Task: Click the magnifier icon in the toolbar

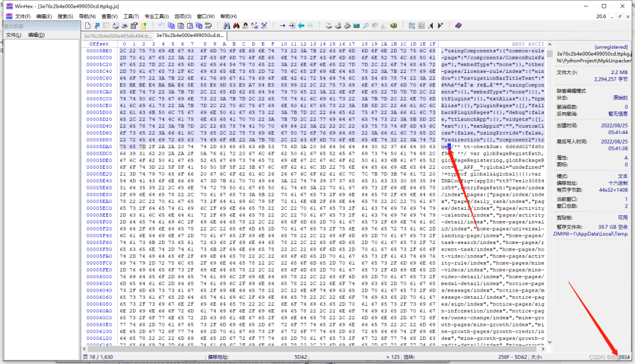Action: pos(366,25)
